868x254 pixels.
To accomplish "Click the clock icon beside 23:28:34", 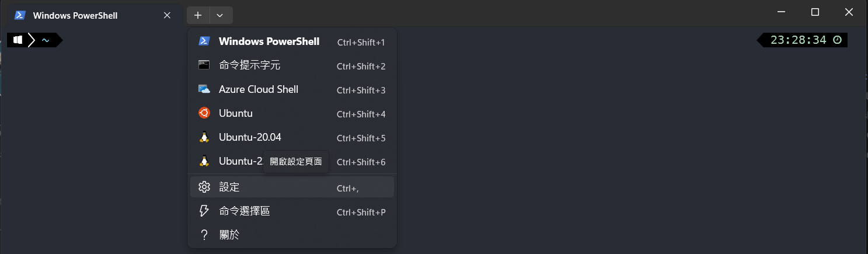I will pos(837,40).
